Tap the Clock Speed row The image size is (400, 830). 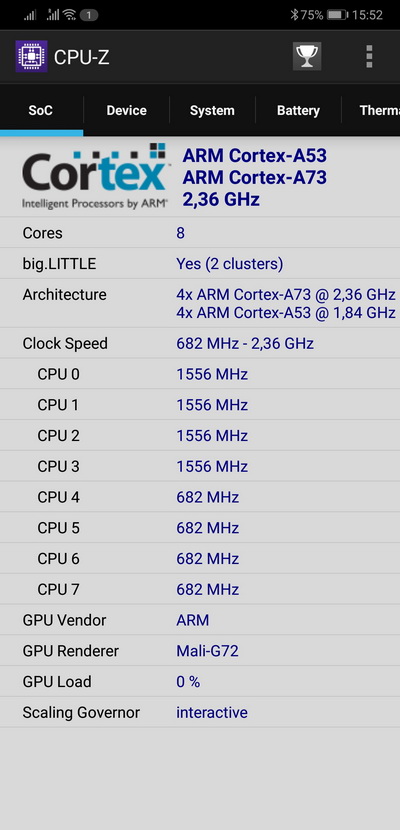(x=200, y=344)
